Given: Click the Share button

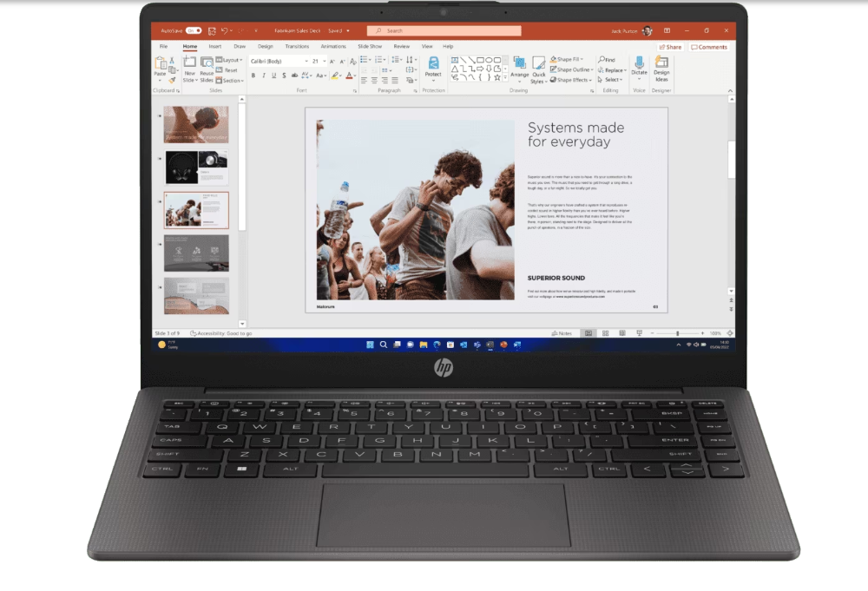Looking at the screenshot, I should tap(670, 47).
